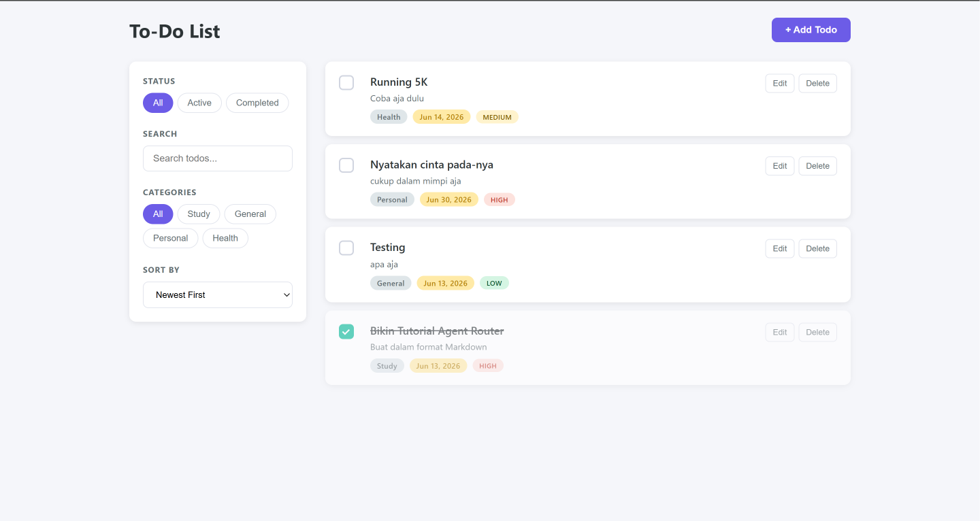Click the To-Do List heading
The width and height of the screenshot is (980, 521).
point(175,31)
